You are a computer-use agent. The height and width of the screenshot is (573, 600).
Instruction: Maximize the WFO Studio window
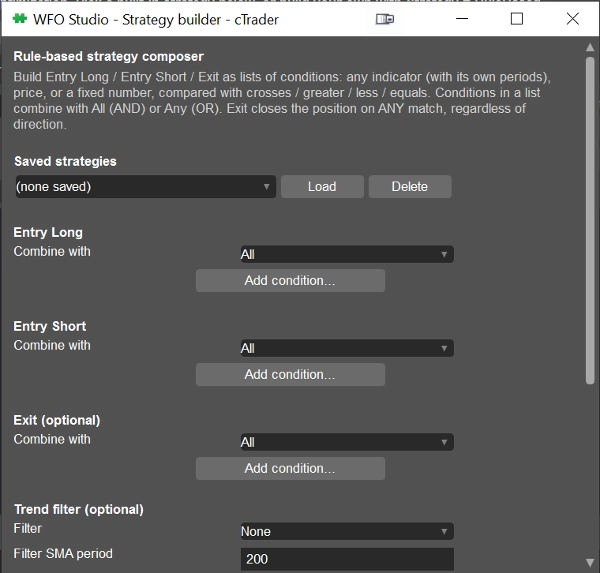(517, 19)
